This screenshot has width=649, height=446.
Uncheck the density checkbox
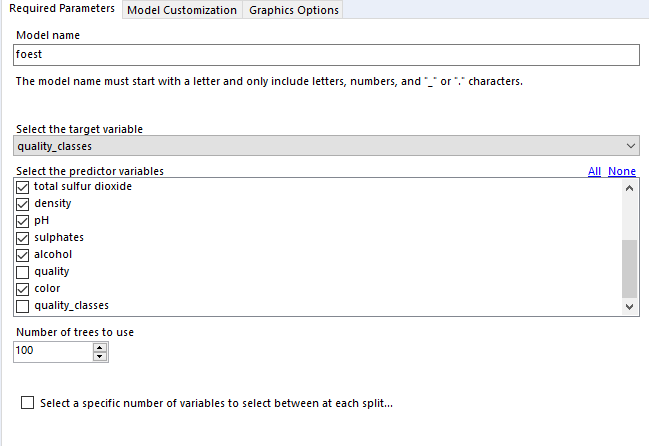pyautogui.click(x=22, y=204)
